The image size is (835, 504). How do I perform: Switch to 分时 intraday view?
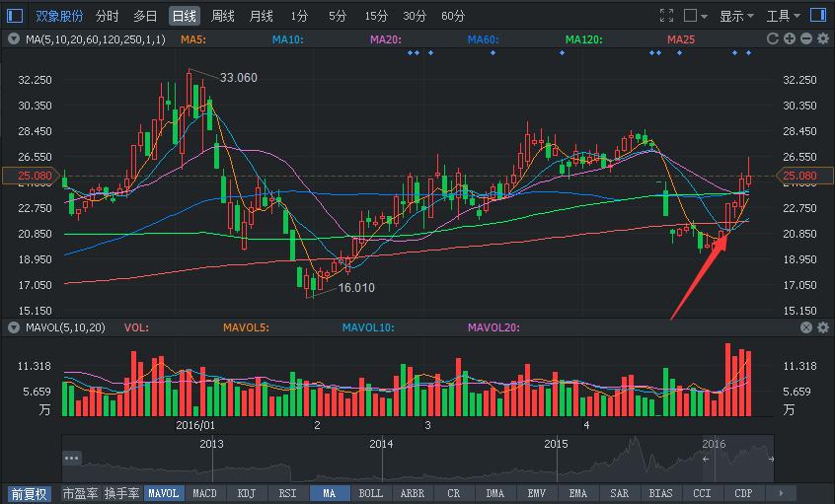[108, 16]
